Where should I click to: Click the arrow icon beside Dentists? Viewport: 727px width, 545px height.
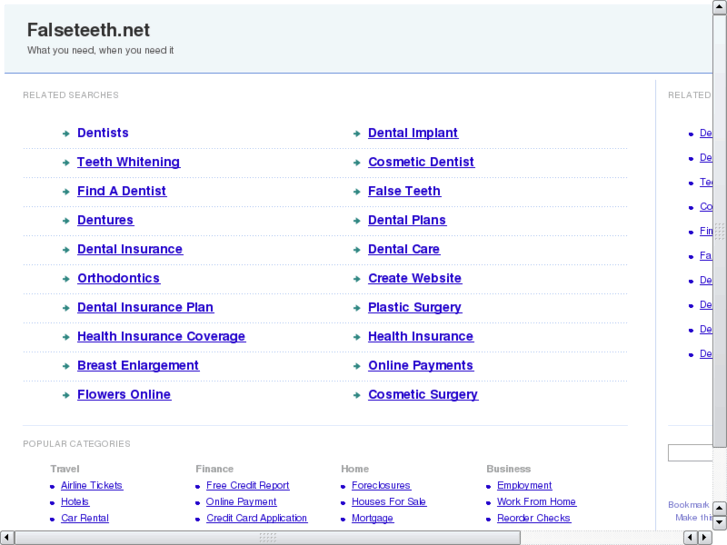pos(66,134)
